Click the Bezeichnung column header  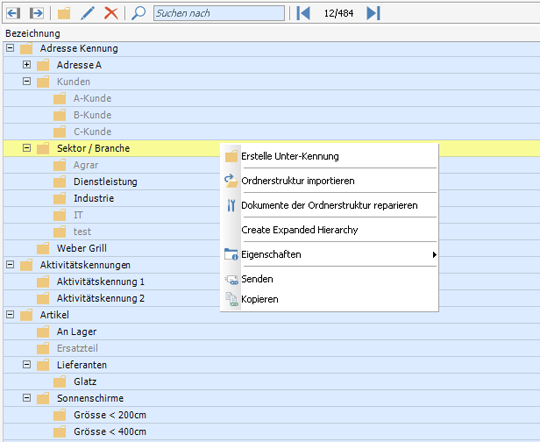(33, 33)
